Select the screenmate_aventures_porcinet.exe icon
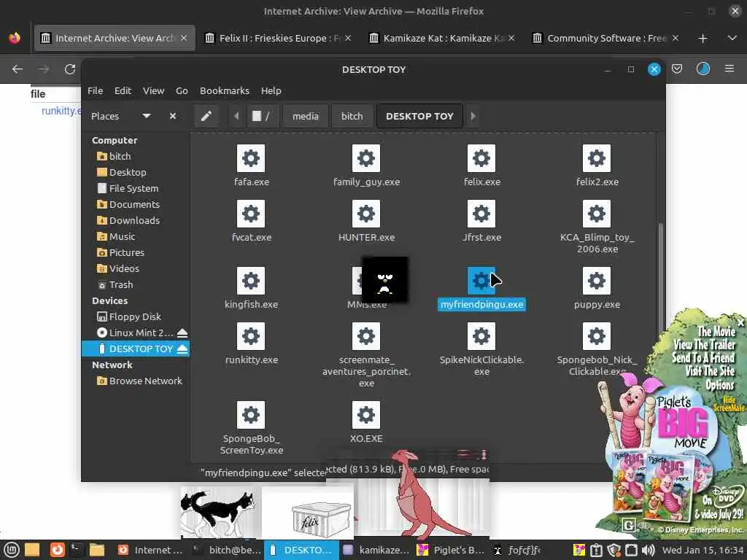Viewport: 747px width, 560px height. 366,336
